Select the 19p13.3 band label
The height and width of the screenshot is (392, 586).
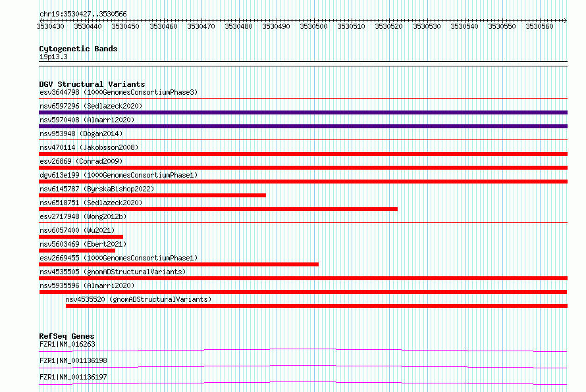point(53,57)
